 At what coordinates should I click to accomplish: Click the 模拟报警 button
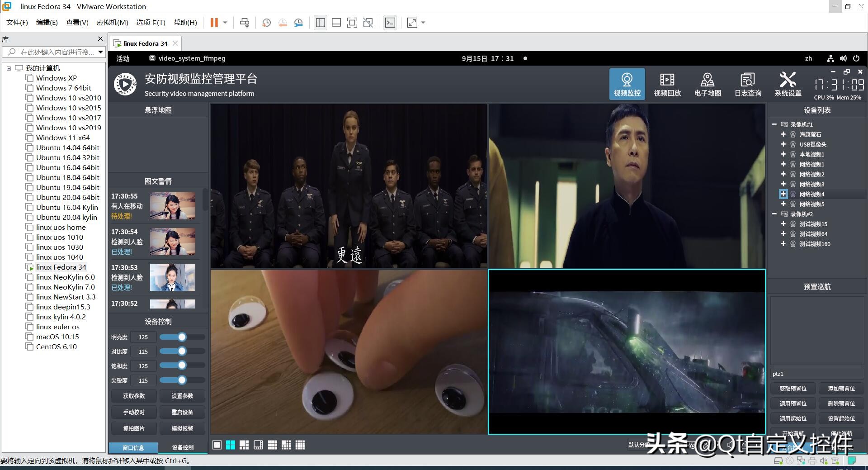(x=182, y=428)
